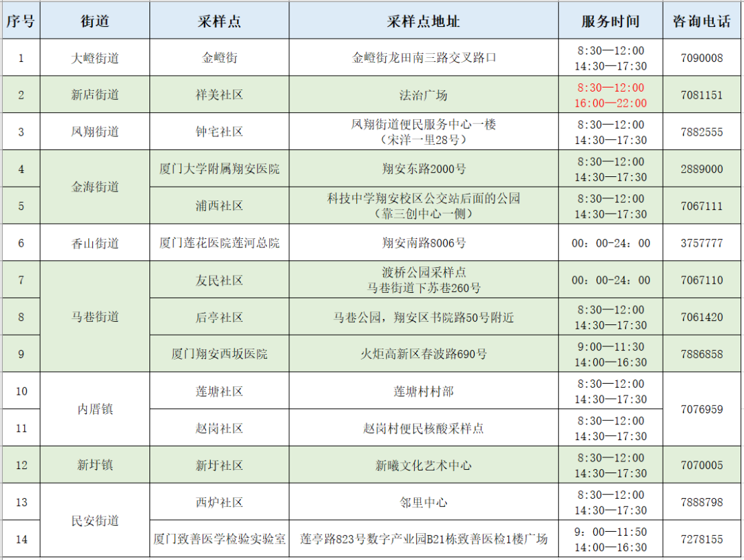744x560 pixels.
Task: Select the 服务时间 header cell
Action: [610, 21]
